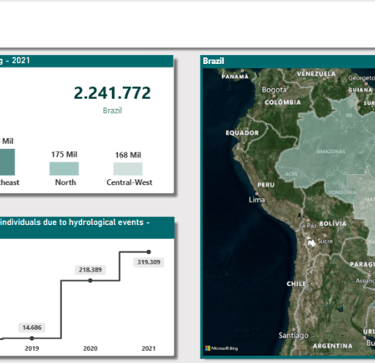Image resolution: width=375 pixels, height=363 pixels.
Task: Click the 319.309 data label
Action: click(x=149, y=262)
